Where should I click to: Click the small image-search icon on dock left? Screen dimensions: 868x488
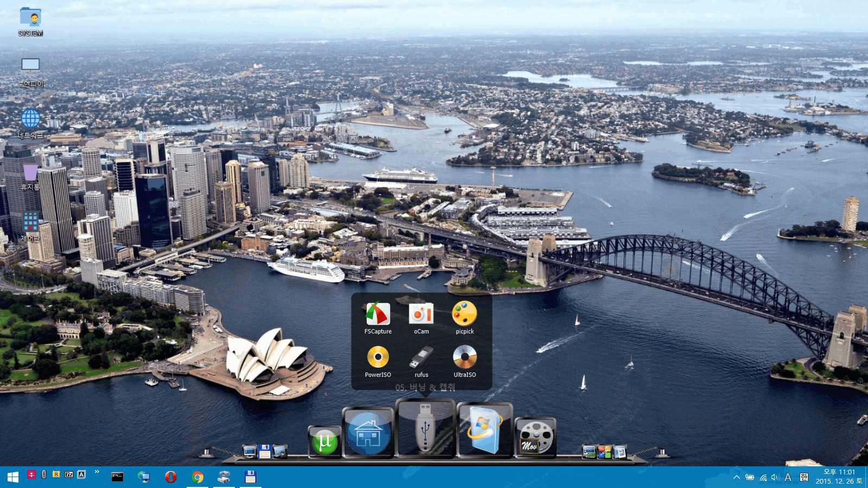coord(280,451)
